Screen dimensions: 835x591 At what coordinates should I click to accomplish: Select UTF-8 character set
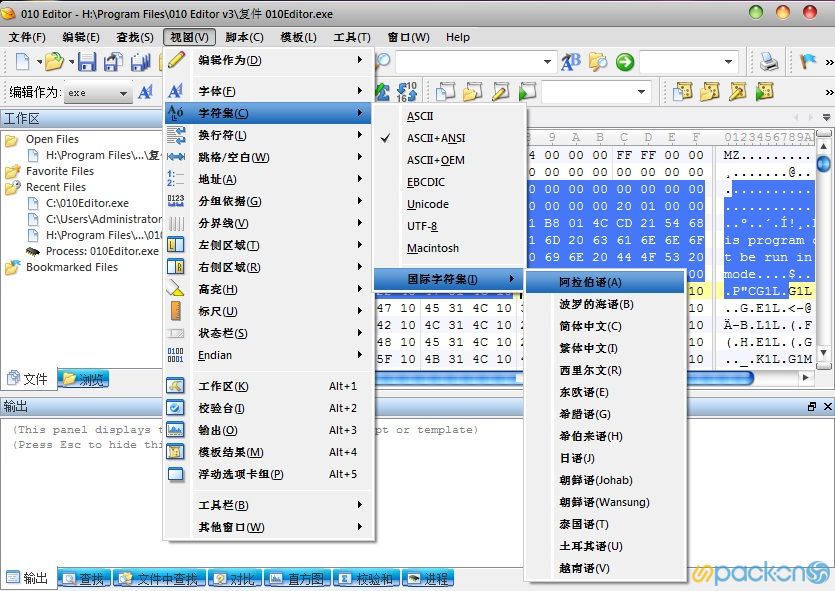pyautogui.click(x=450, y=226)
